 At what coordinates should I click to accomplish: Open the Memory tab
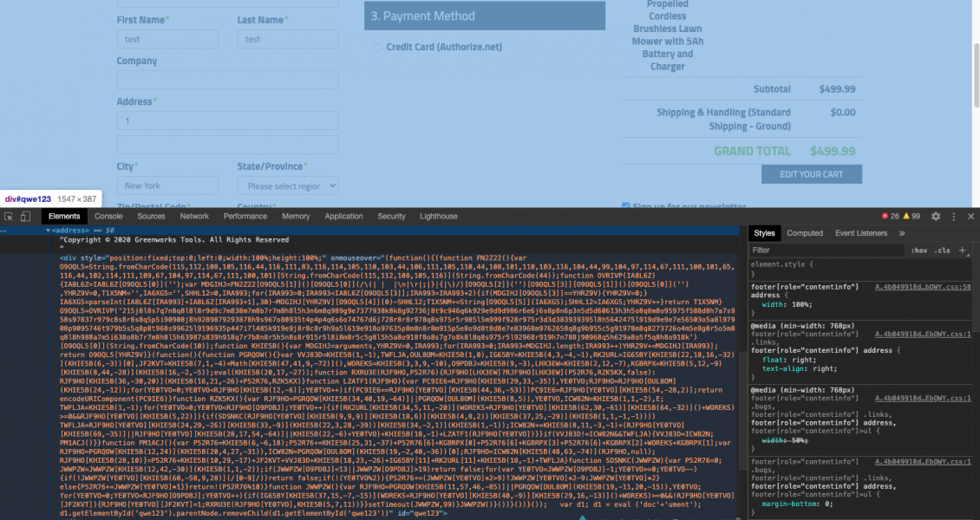point(296,216)
